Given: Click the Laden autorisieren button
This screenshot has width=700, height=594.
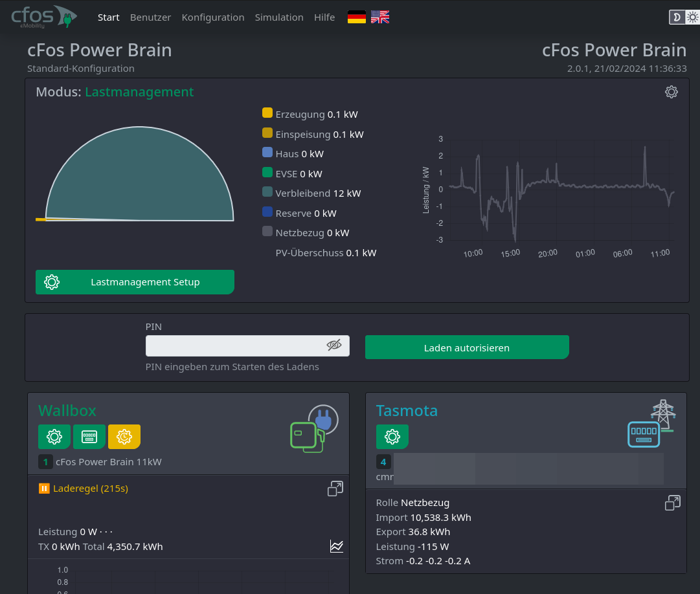Looking at the screenshot, I should point(467,347).
